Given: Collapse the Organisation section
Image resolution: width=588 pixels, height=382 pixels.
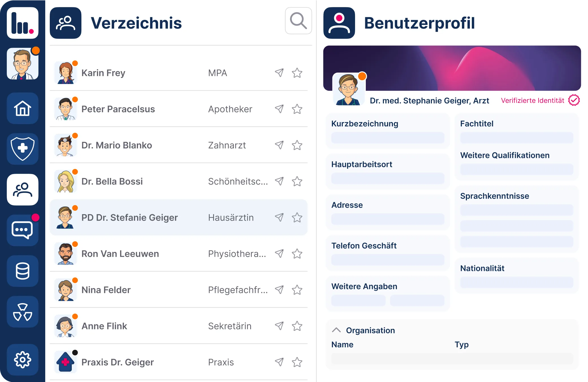Looking at the screenshot, I should coord(336,330).
